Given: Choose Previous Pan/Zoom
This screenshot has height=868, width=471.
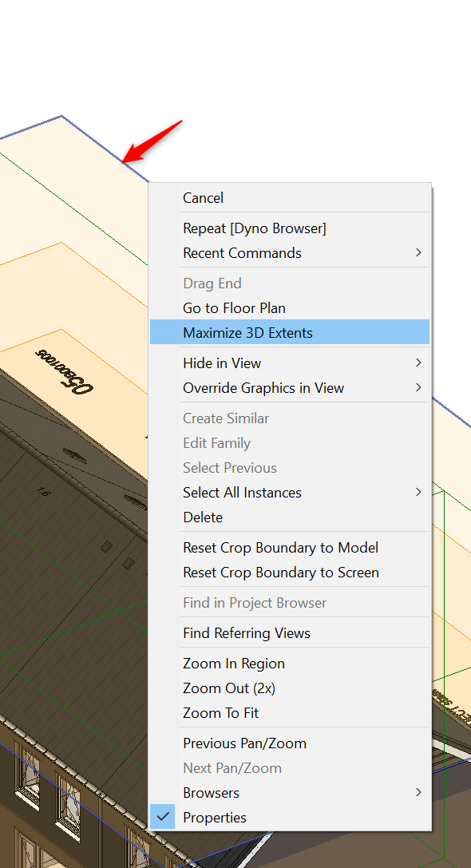Looking at the screenshot, I should coord(244,743).
